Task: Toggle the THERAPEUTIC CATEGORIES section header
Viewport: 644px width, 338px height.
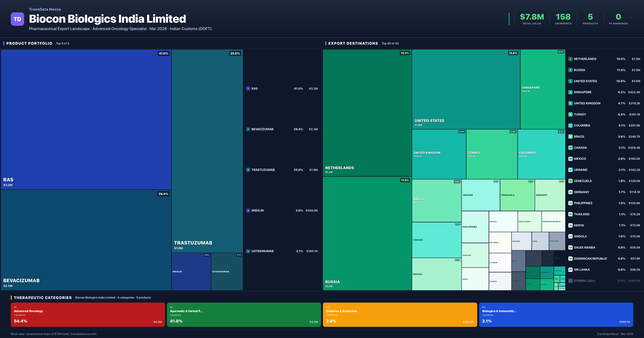Action: coord(43,297)
